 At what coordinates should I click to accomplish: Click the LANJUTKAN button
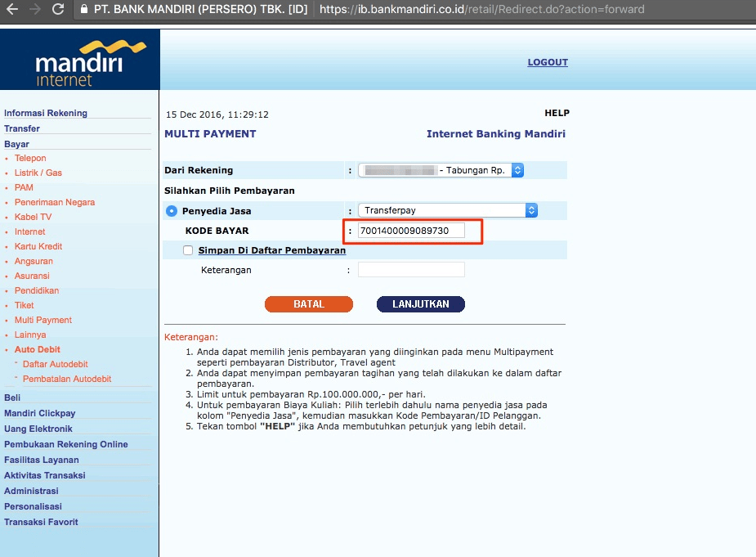pos(420,304)
